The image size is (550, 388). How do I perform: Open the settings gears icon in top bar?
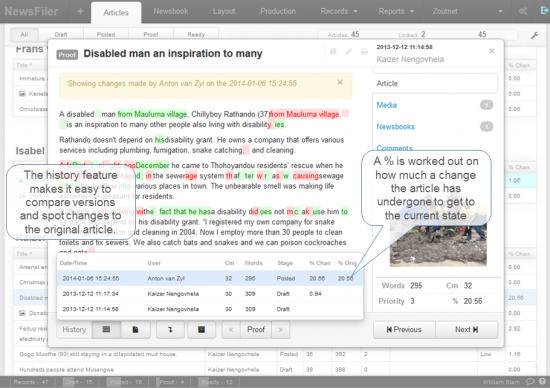tap(523, 12)
